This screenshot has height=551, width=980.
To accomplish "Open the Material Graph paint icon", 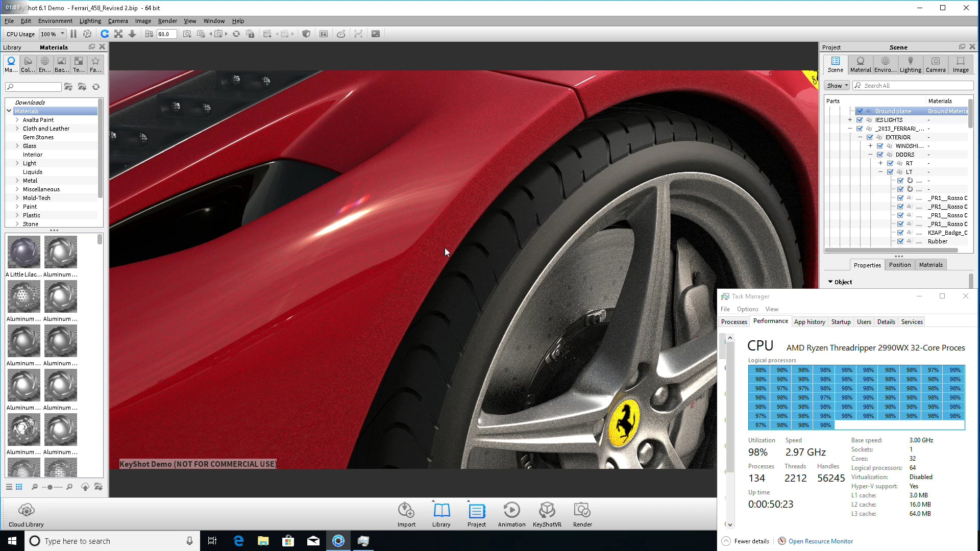I will [x=341, y=34].
